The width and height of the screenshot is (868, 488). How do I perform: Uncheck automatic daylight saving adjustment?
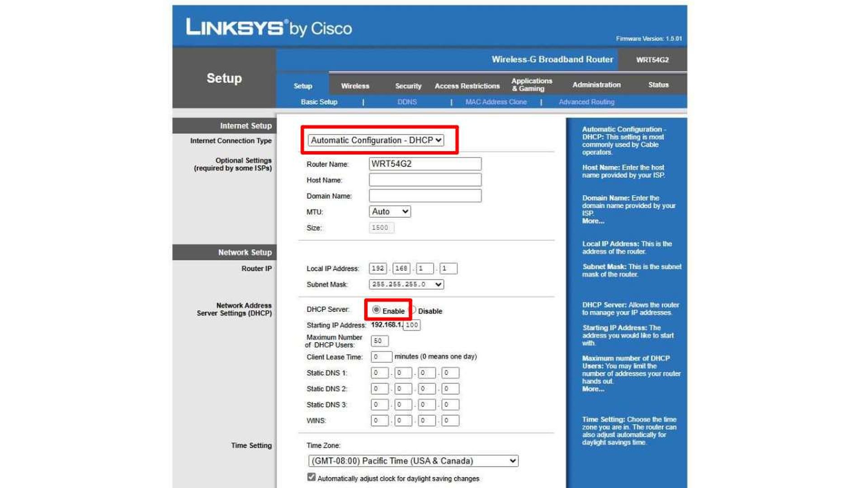click(311, 478)
